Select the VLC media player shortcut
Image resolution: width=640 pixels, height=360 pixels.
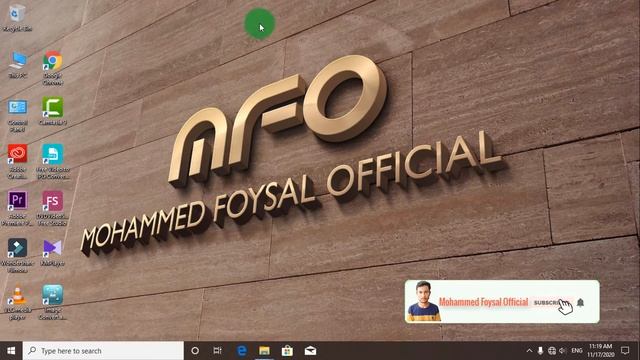pyautogui.click(x=18, y=303)
